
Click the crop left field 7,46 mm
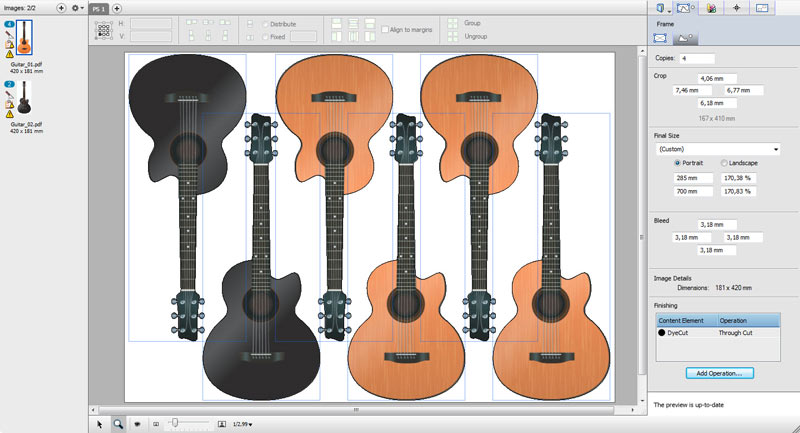click(x=693, y=90)
